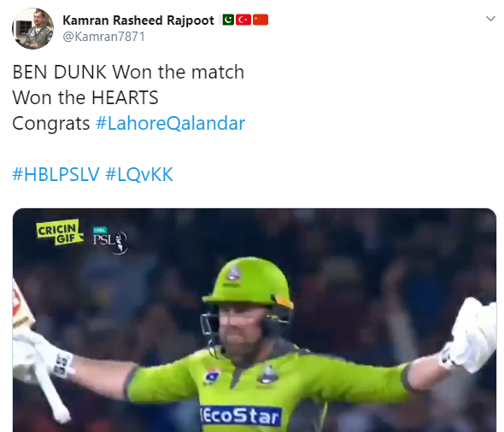Click the Pakistan flag emoji

point(228,20)
